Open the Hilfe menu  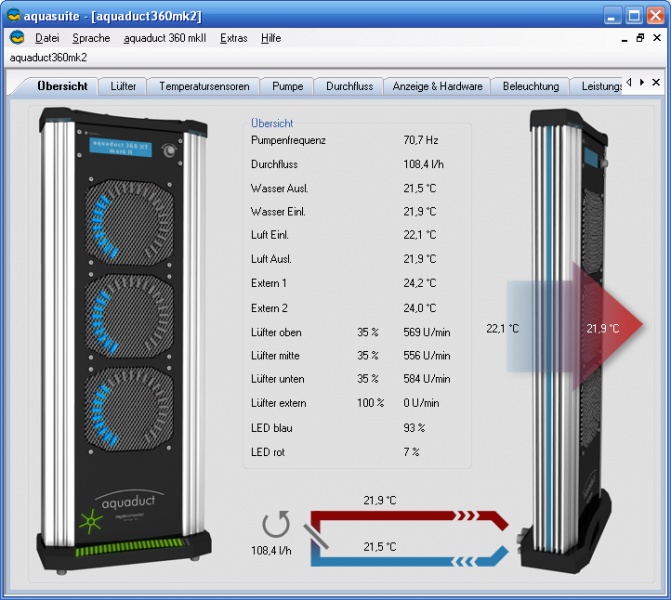coord(271,38)
